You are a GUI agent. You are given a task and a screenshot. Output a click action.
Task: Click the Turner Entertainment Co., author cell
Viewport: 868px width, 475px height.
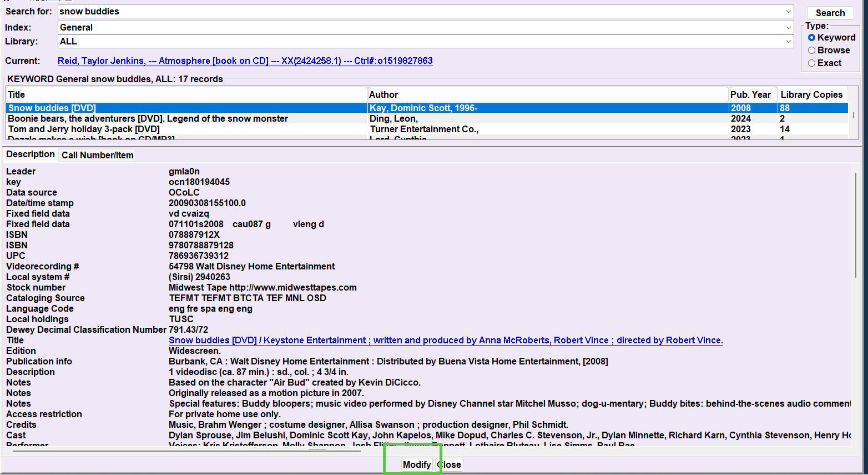coord(424,129)
